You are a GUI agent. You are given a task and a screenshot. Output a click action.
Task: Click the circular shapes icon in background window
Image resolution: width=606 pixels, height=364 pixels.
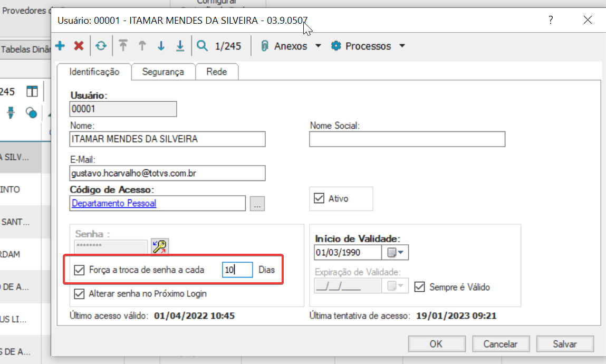[x=31, y=113]
